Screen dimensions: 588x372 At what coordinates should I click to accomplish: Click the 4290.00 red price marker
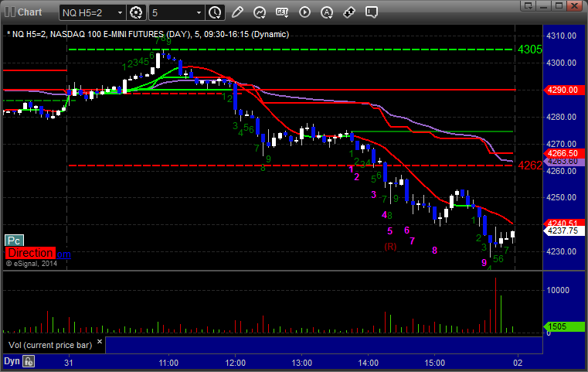point(564,90)
